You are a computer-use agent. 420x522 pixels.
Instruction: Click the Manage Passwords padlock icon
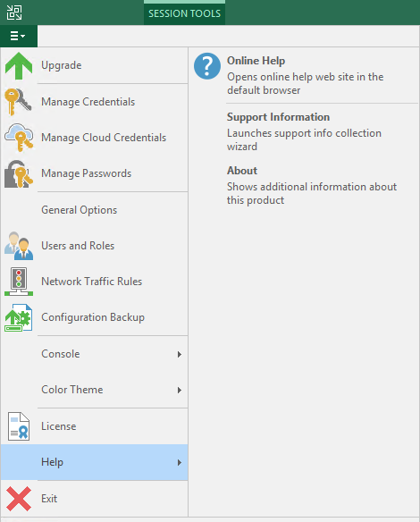19,173
